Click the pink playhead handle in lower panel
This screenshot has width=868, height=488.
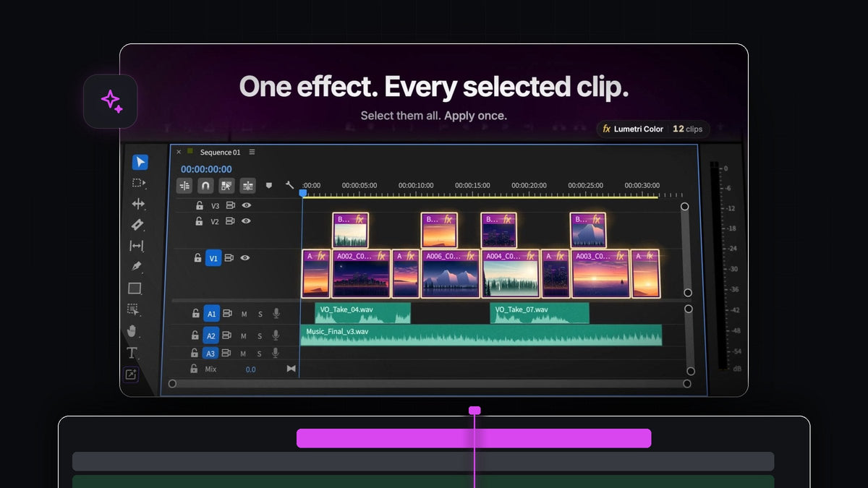pyautogui.click(x=475, y=410)
